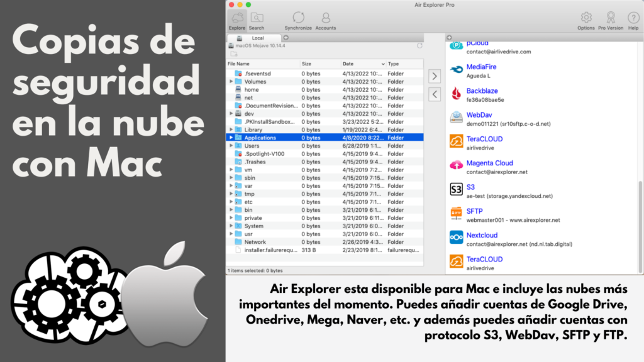
Task: Select the Local tab
Action: (254, 38)
